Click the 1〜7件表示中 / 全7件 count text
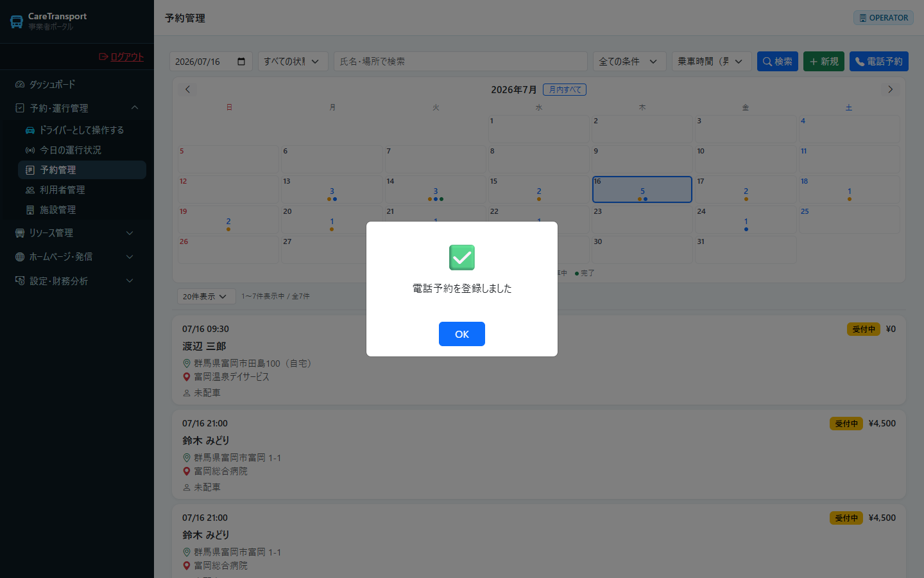Screen dimensions: 924x578 pos(275,296)
